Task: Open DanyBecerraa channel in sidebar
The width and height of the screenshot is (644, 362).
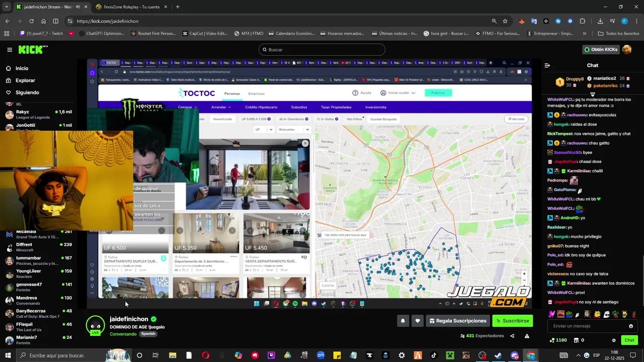Action: [x=38, y=313]
